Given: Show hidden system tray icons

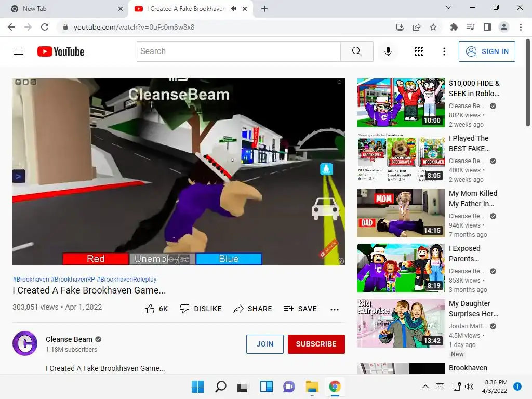Looking at the screenshot, I should (425, 387).
